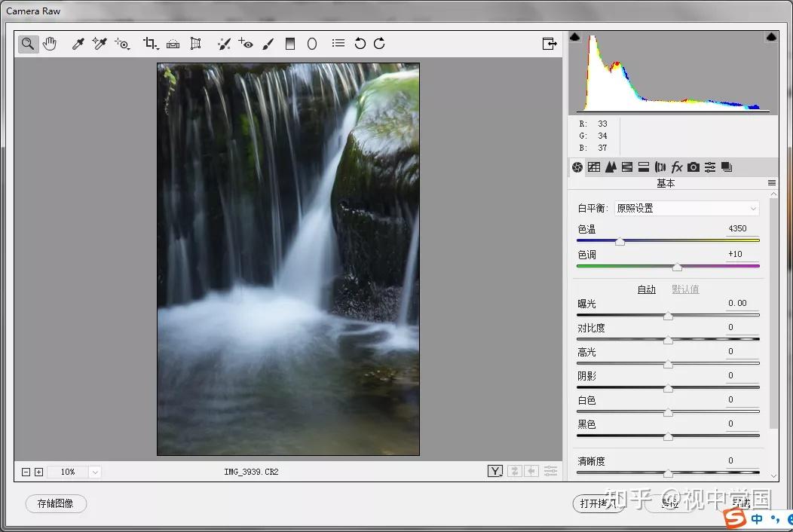Click the 自动 auto adjustment link

(646, 289)
